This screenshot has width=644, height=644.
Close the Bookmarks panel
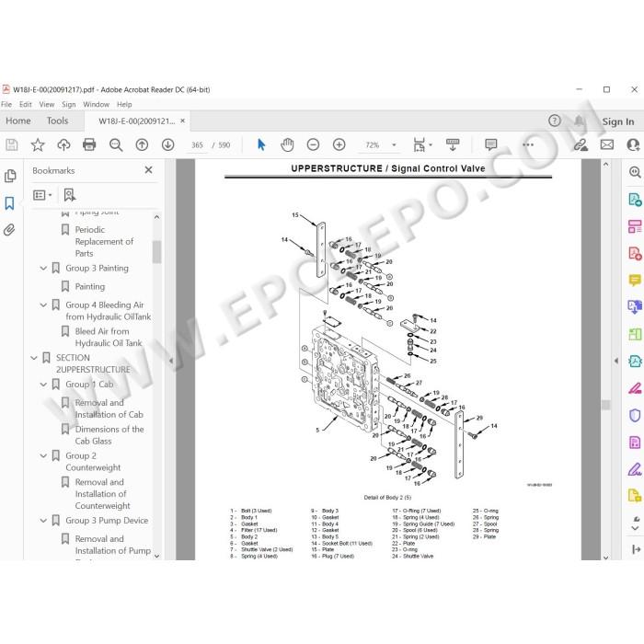149,170
